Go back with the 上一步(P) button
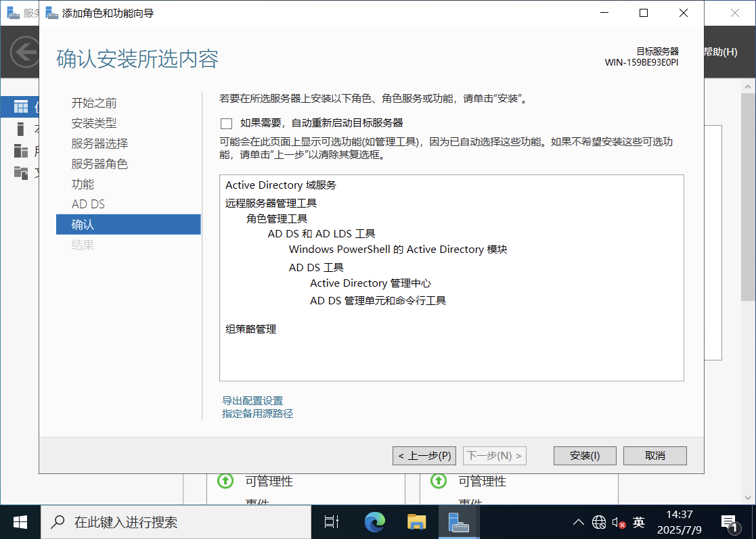This screenshot has height=539, width=756. tap(424, 456)
